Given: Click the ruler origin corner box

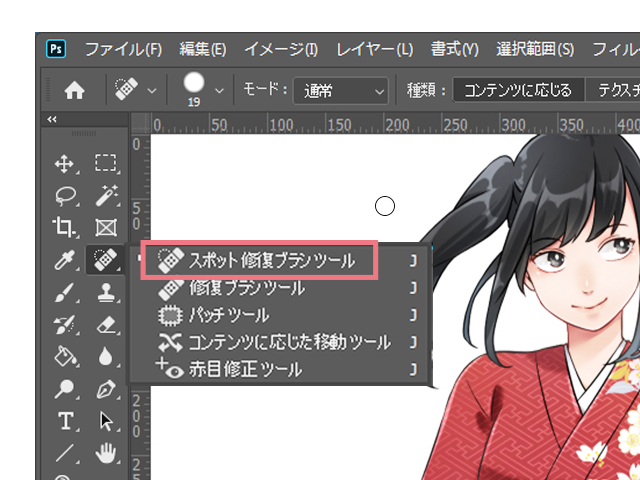Looking at the screenshot, I should tap(140, 123).
